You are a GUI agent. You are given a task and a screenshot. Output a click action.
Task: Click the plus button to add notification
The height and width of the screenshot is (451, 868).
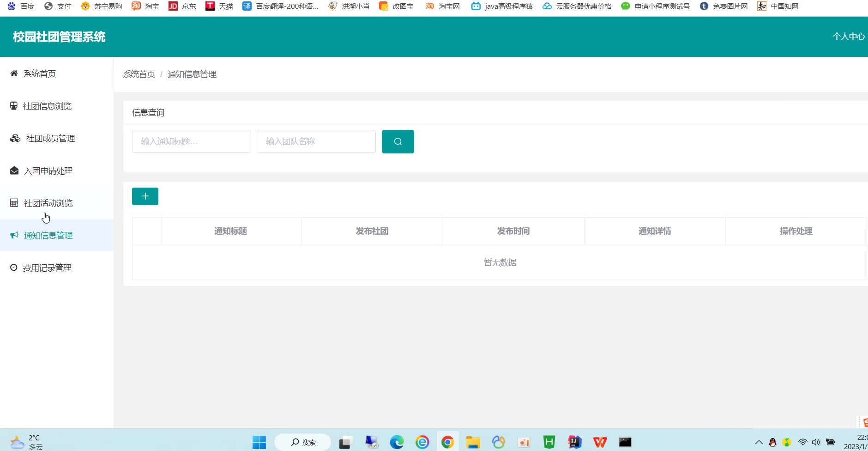coord(145,196)
